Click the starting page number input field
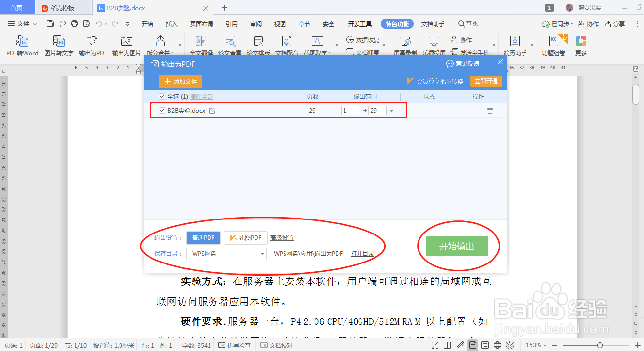The width and height of the screenshot is (644, 351). click(350, 110)
